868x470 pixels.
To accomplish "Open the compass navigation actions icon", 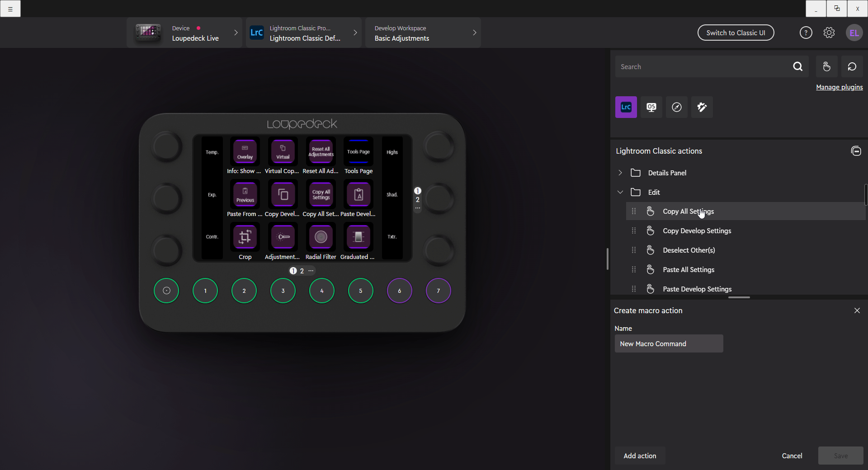I will pyautogui.click(x=676, y=107).
